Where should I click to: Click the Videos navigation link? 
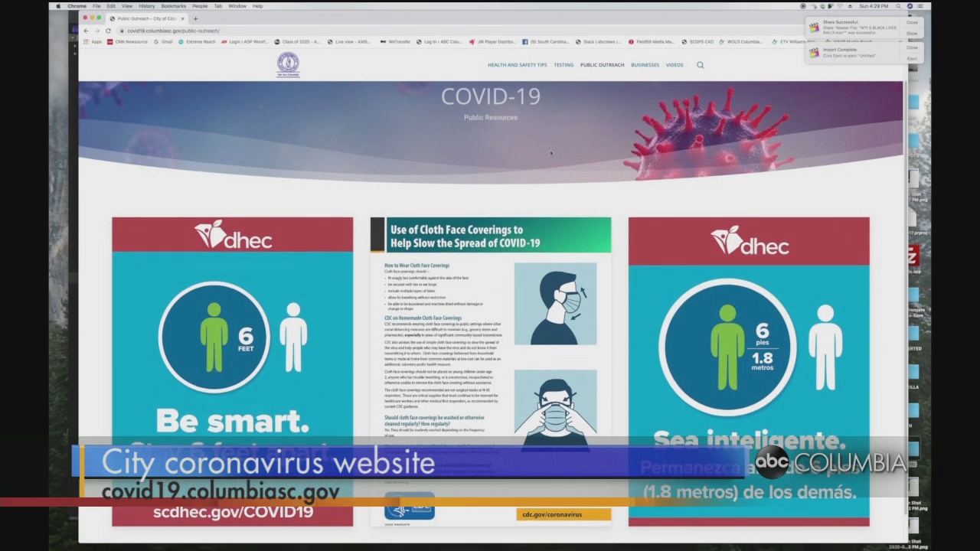click(x=674, y=65)
